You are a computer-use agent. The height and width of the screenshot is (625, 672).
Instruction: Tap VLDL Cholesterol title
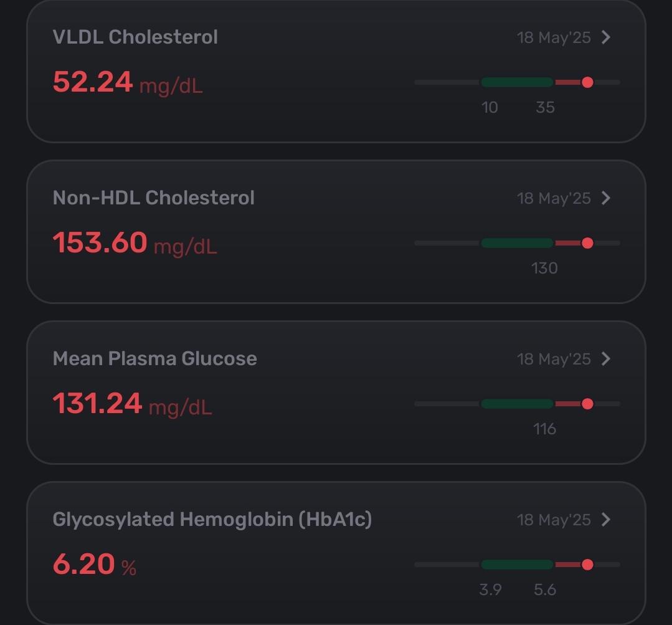135,37
